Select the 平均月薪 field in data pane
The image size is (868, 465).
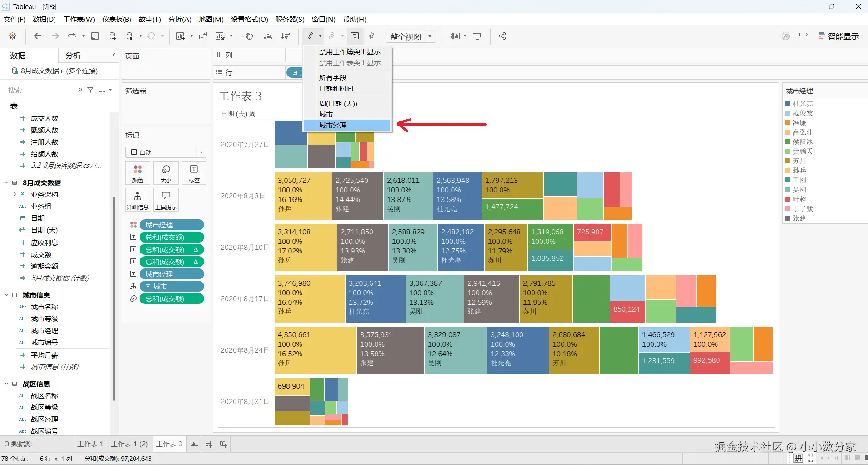pyautogui.click(x=44, y=355)
